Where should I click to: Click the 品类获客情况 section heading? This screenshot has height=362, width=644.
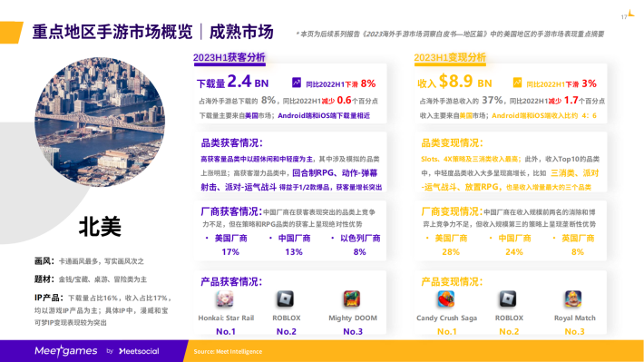231,143
